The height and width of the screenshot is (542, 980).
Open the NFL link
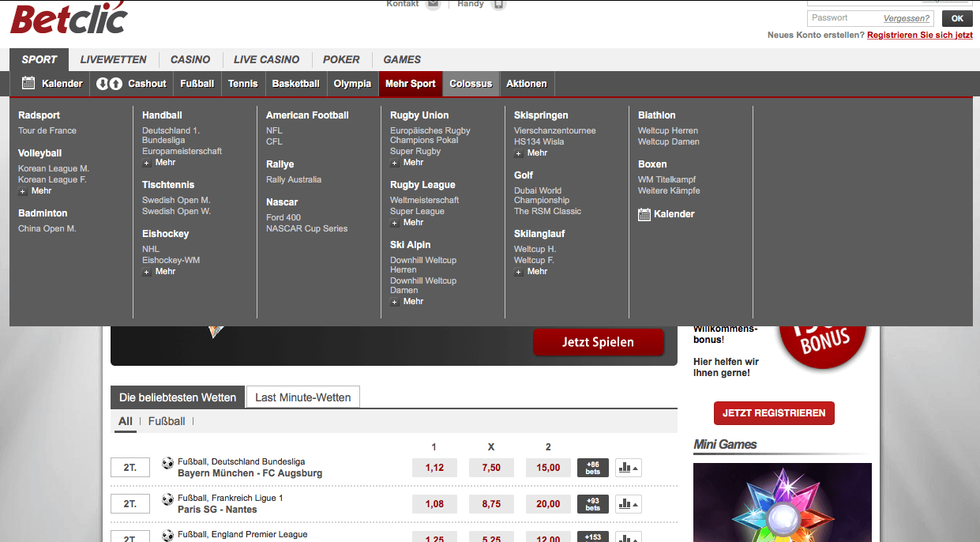point(274,131)
